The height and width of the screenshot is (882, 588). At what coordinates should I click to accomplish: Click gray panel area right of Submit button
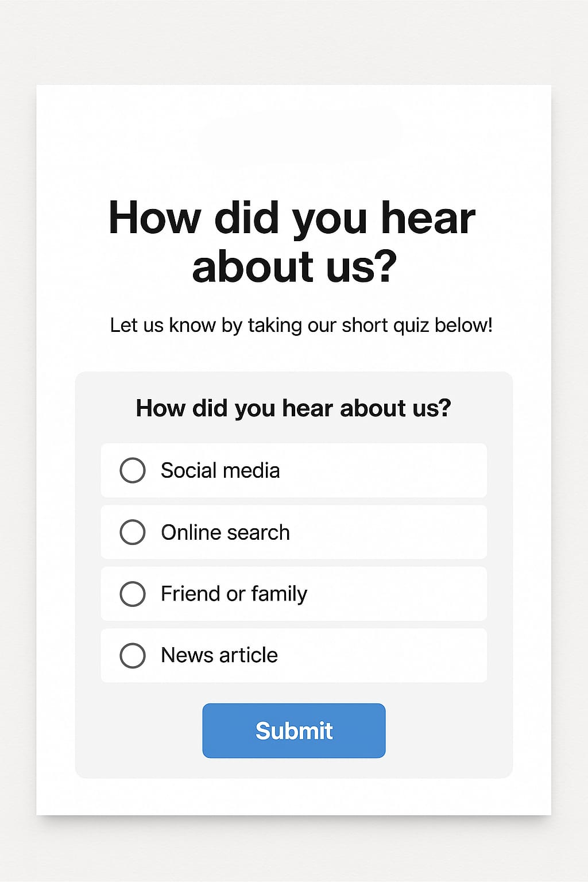coord(448,730)
